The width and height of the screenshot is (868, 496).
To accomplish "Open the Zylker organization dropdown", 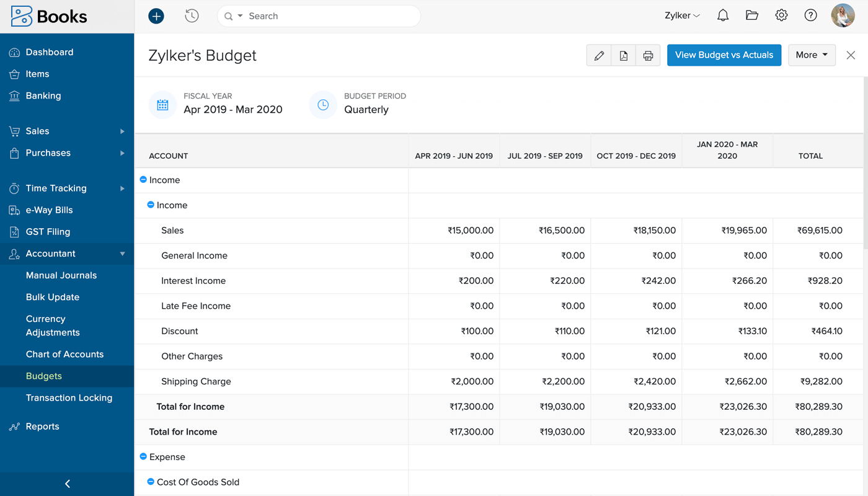I will 681,15.
